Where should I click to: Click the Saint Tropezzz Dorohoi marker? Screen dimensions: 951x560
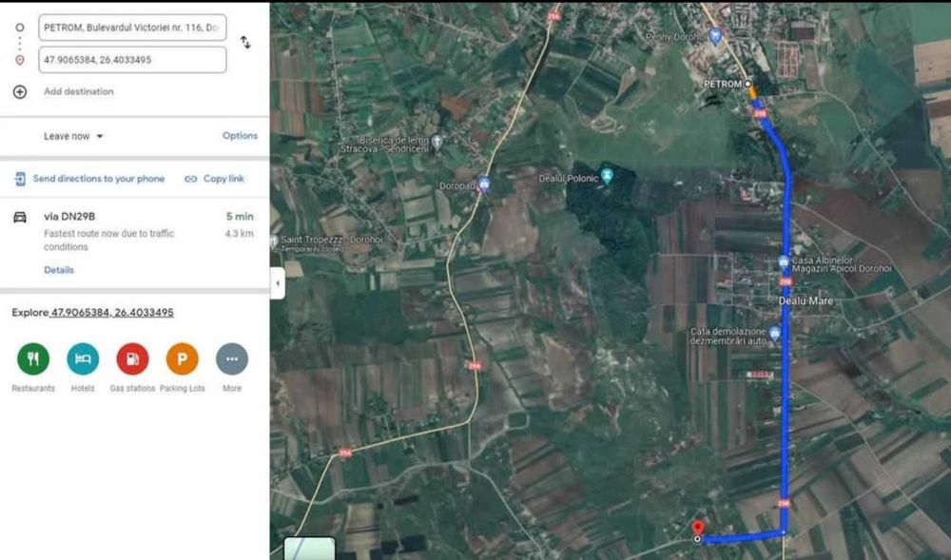(274, 241)
